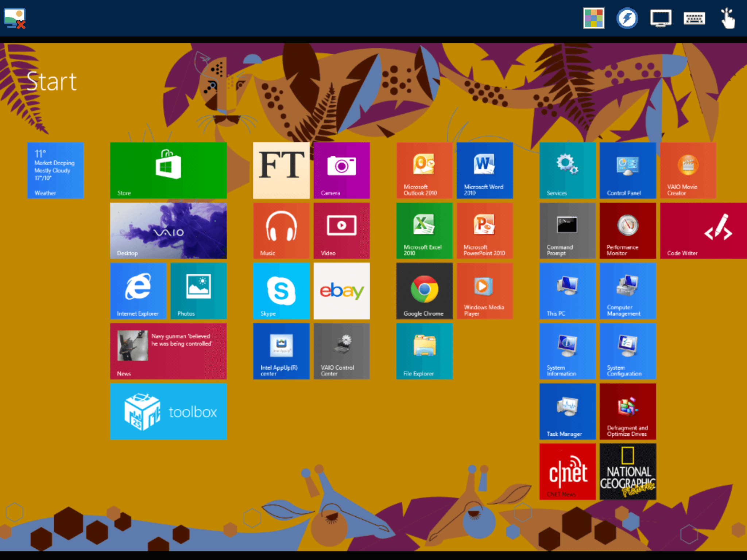
Task: Open the Code Writer tile
Action: pos(704,231)
